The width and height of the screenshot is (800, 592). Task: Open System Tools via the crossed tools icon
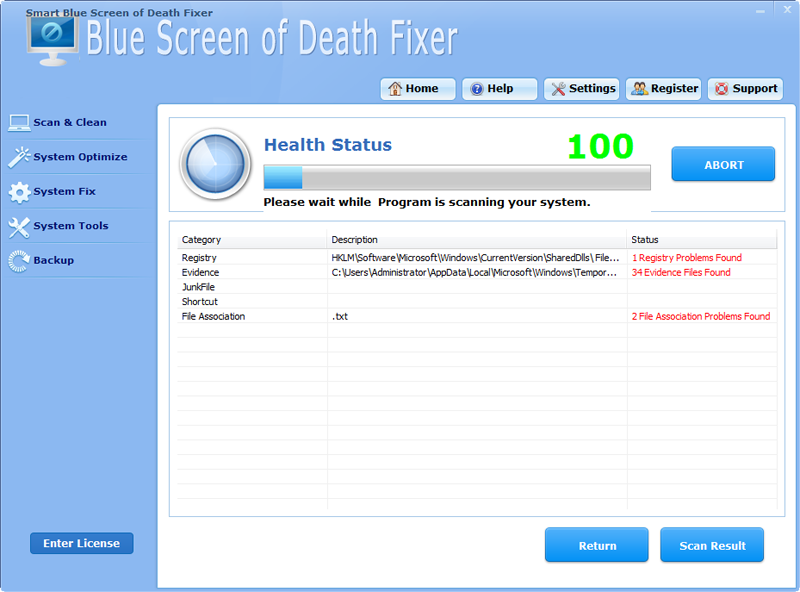[x=18, y=226]
